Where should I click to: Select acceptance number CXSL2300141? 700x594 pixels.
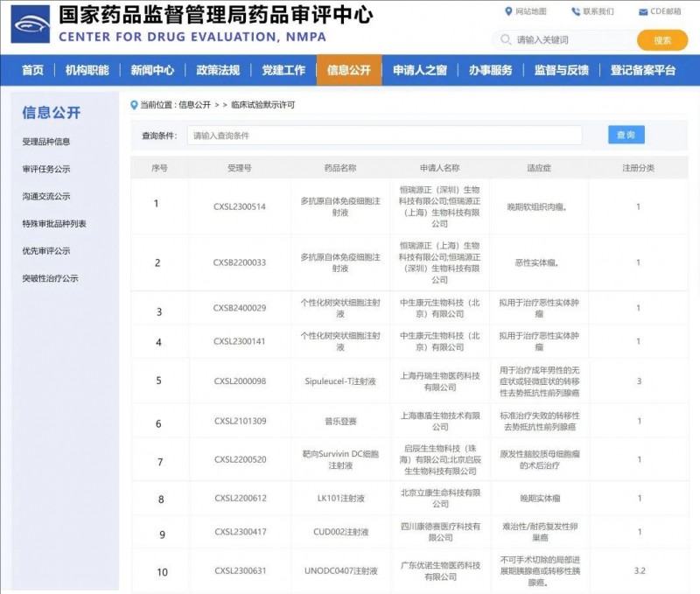click(x=240, y=341)
